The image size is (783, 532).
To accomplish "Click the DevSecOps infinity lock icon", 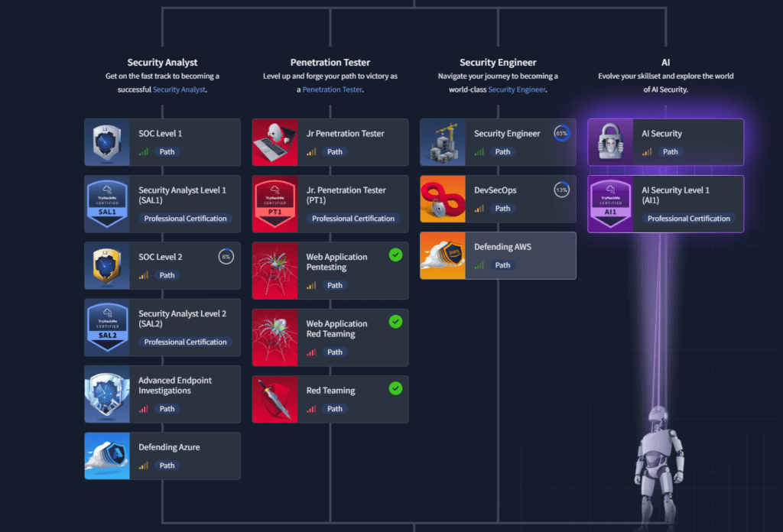I will tap(443, 199).
